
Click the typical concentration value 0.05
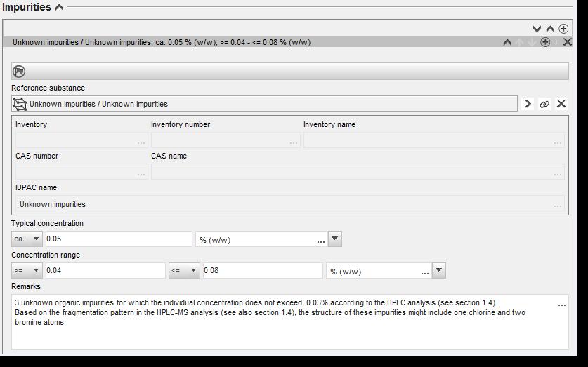pyautogui.click(x=119, y=239)
